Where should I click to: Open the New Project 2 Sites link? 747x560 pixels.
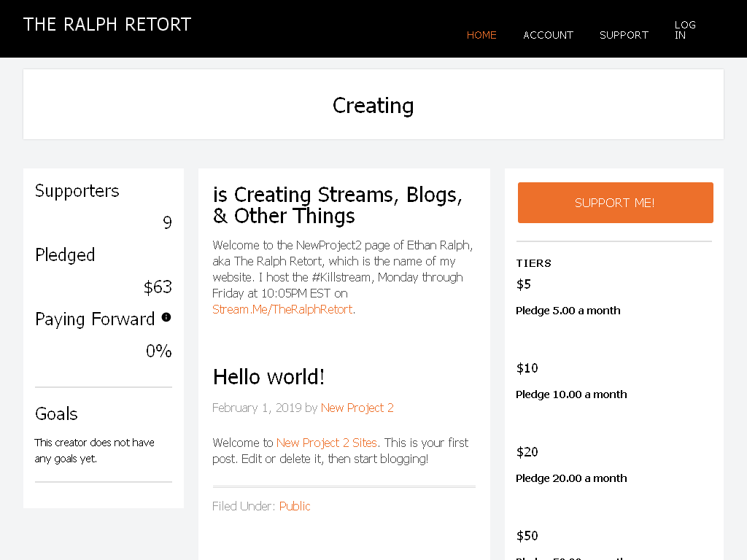(326, 443)
